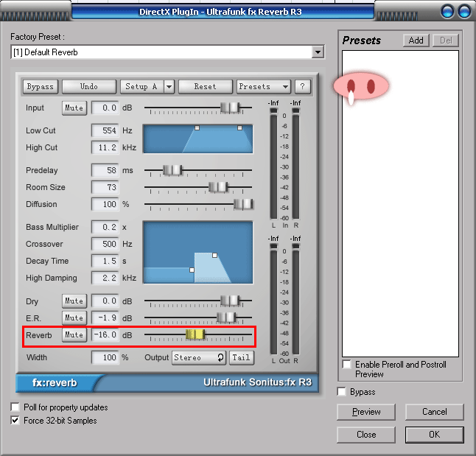
Task: Click the Del preset button
Action: [446, 41]
